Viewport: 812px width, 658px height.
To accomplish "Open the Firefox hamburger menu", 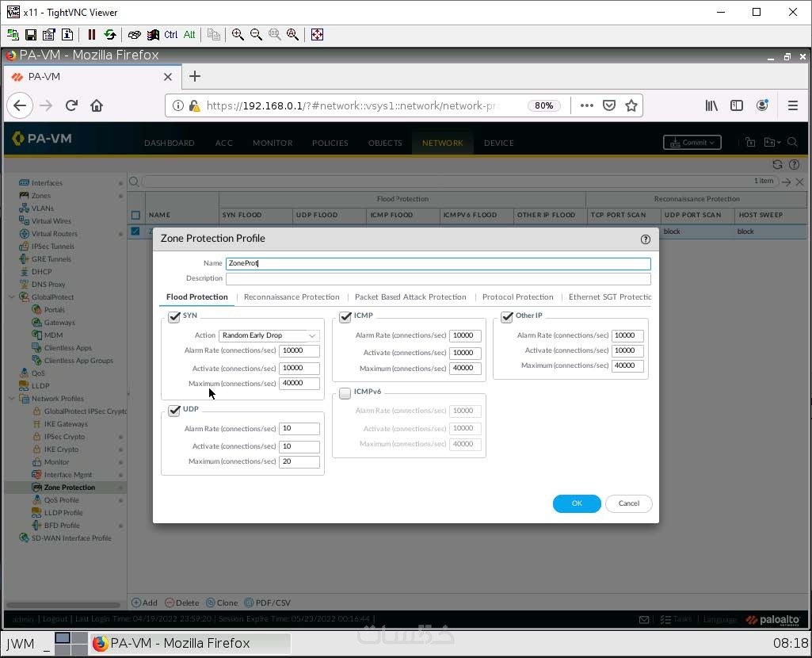I will pos(792,105).
